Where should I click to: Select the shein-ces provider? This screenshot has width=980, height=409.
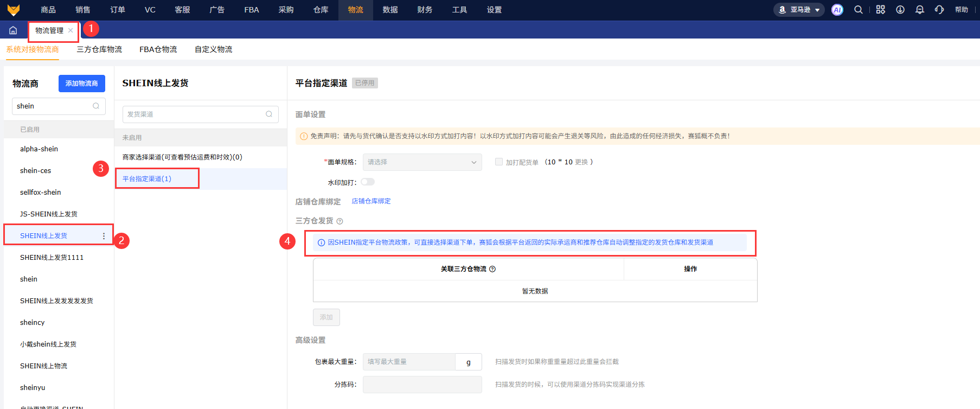tap(59, 171)
